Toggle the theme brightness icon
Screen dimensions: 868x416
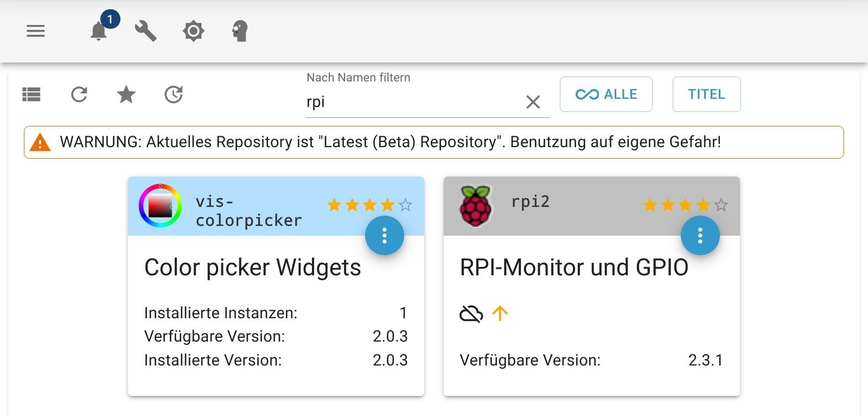point(194,31)
